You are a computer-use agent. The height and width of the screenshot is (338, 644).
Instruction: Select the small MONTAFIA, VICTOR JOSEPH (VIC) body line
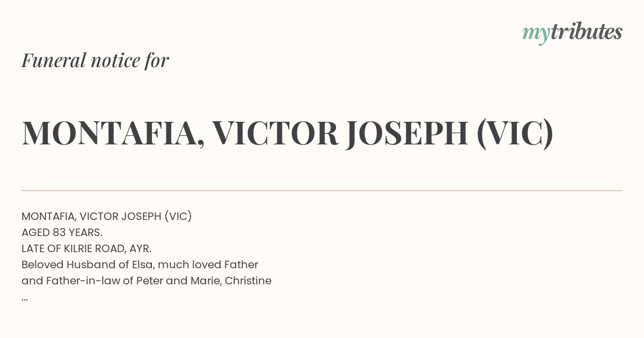[107, 216]
